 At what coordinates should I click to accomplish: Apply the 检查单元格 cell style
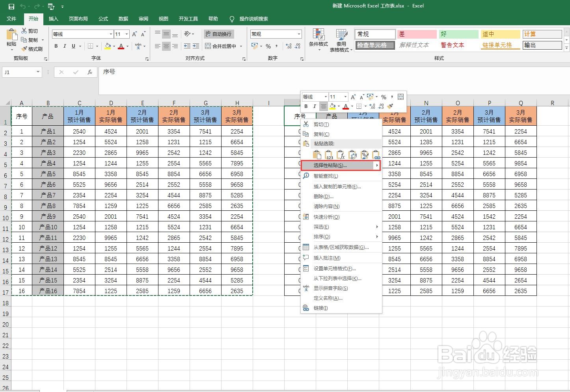tap(375, 45)
